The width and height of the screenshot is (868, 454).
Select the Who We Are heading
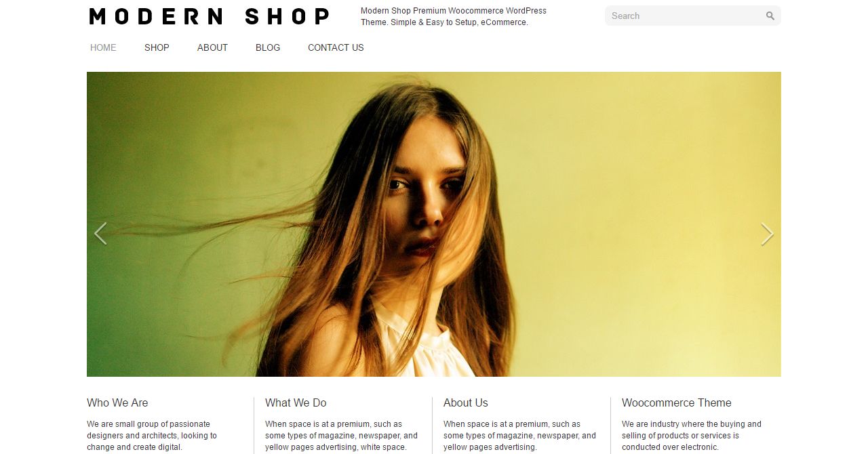117,403
